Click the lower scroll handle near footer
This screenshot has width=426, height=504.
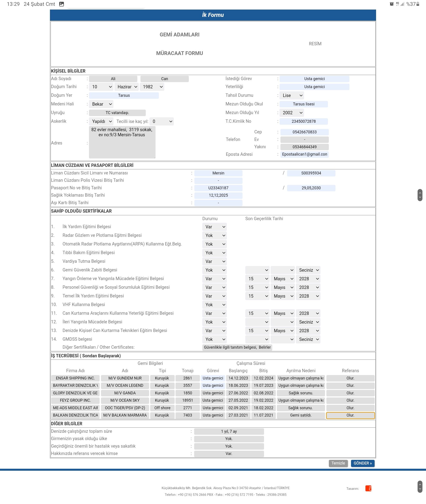[420, 487]
